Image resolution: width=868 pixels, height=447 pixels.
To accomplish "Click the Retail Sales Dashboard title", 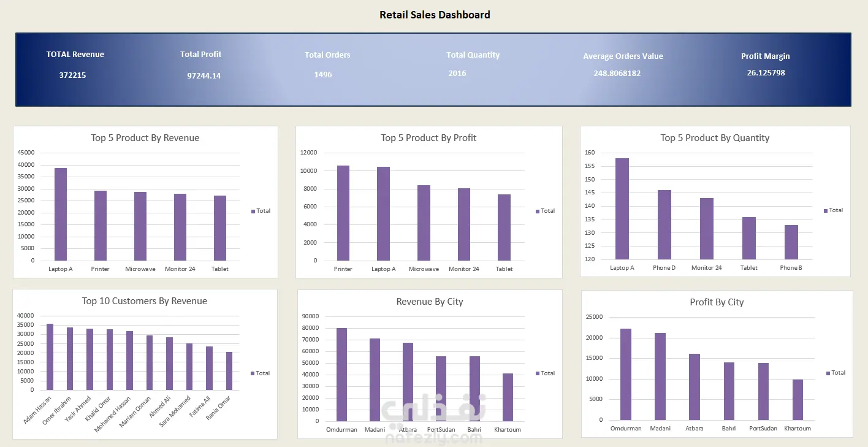I will (x=435, y=15).
